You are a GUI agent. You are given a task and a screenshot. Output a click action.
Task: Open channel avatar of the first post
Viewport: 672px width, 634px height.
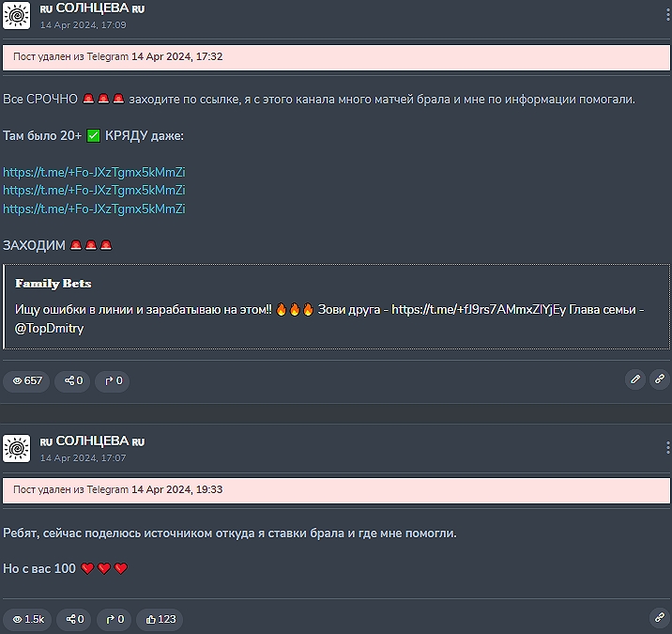tap(17, 16)
